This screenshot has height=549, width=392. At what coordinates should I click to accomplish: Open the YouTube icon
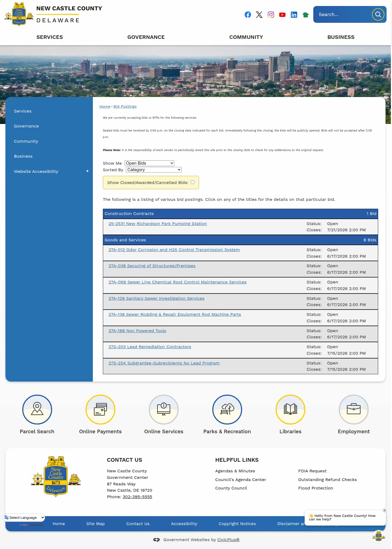pyautogui.click(x=282, y=15)
